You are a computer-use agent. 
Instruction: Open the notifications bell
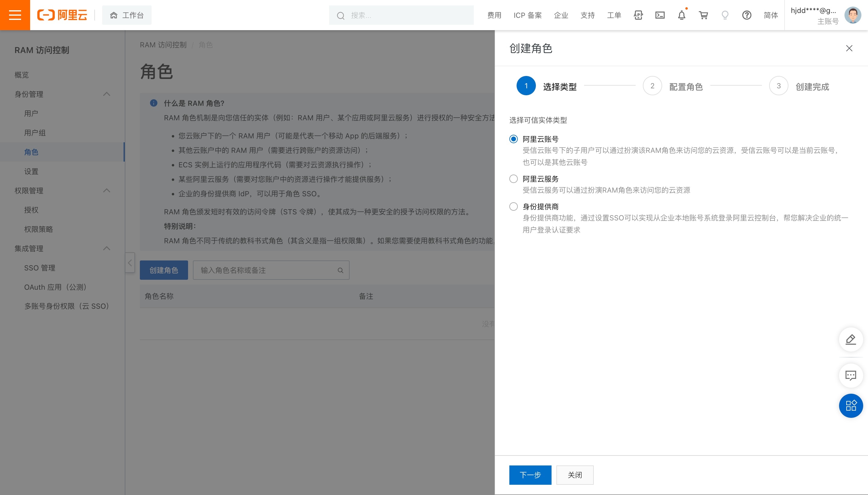(x=682, y=15)
